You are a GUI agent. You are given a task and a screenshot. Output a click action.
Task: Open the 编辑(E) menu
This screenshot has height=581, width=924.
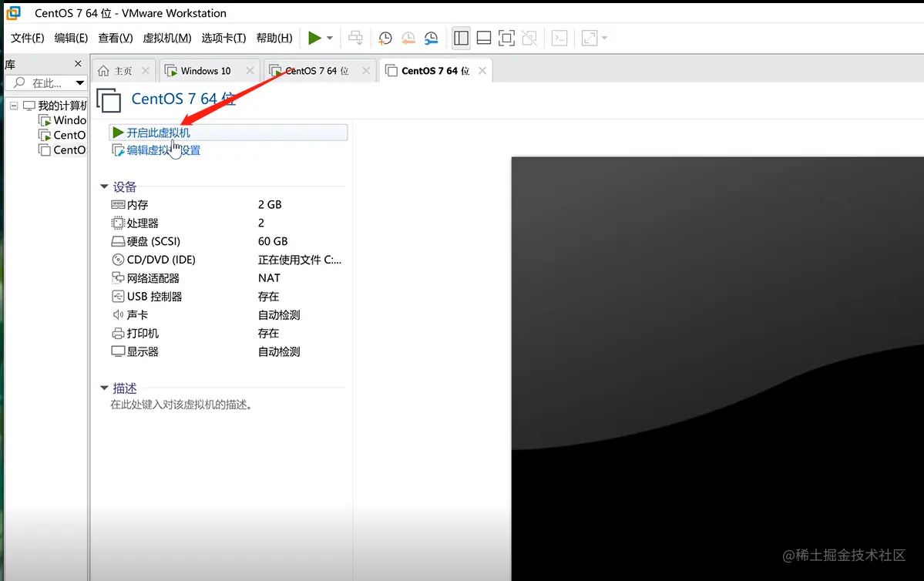[72, 39]
